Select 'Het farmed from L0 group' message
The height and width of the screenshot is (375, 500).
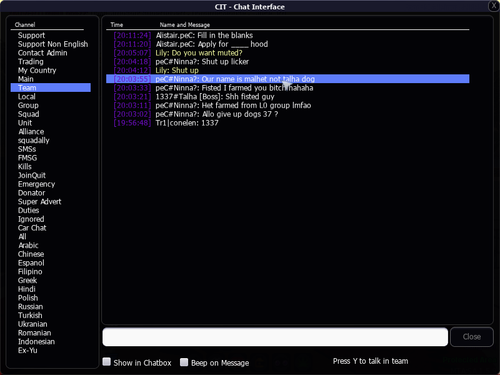(288, 105)
